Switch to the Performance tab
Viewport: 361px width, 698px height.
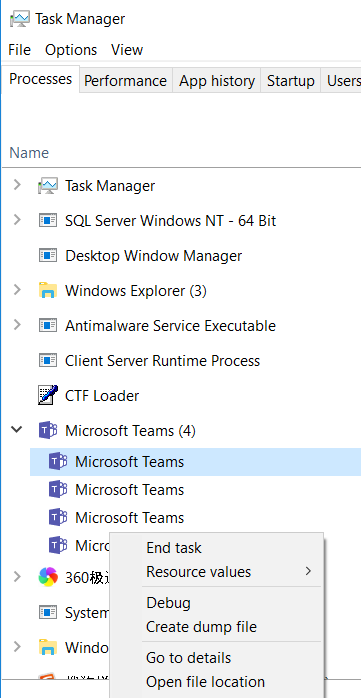click(x=125, y=81)
